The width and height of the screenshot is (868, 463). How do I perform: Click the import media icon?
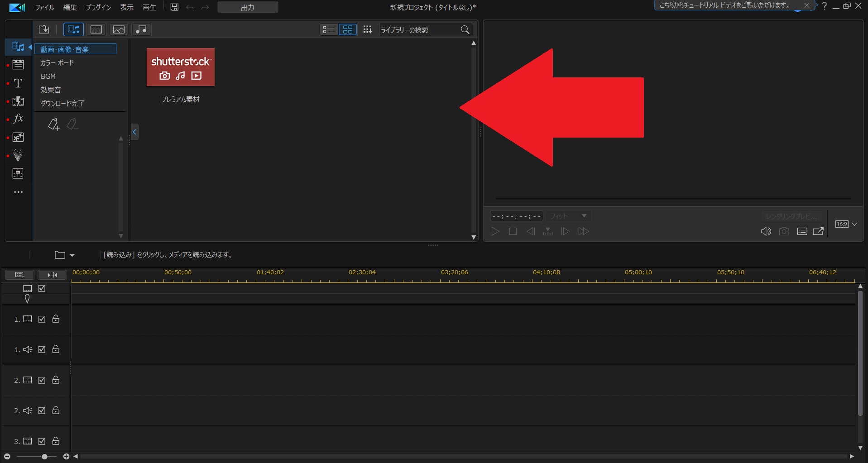coord(44,29)
